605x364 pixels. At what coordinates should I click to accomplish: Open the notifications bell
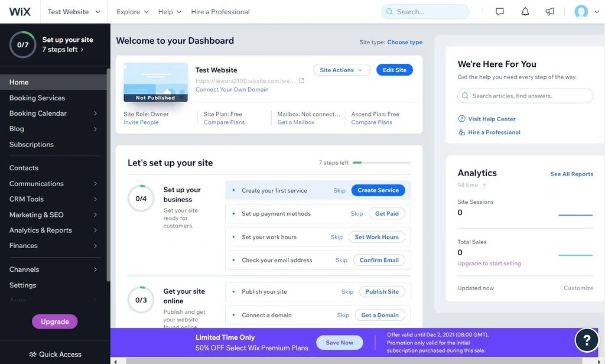(525, 12)
